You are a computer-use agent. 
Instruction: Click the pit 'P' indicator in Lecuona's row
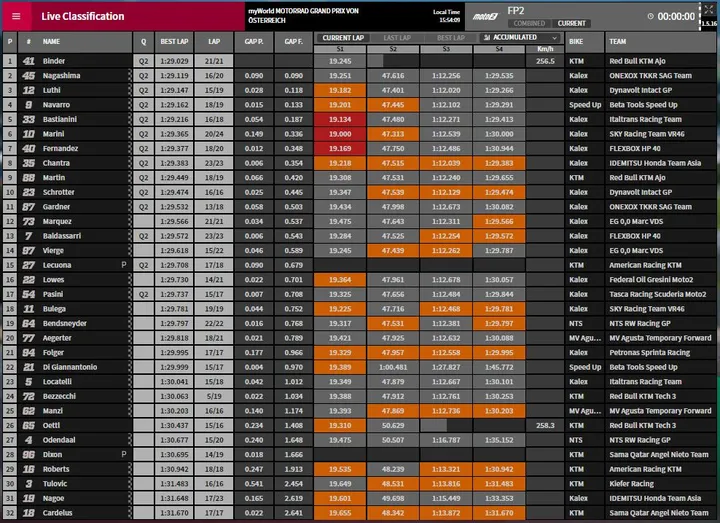tap(124, 265)
